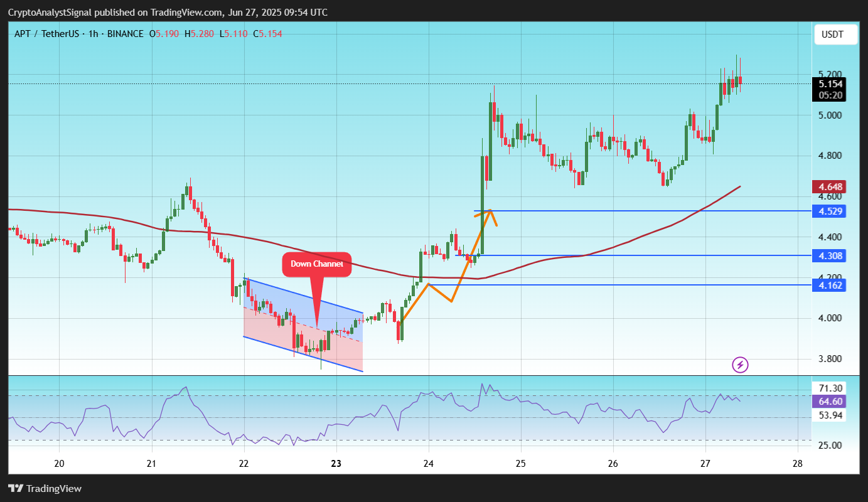Click date 25 on the time axis
Viewport: 868px width, 502px height.
[521, 464]
